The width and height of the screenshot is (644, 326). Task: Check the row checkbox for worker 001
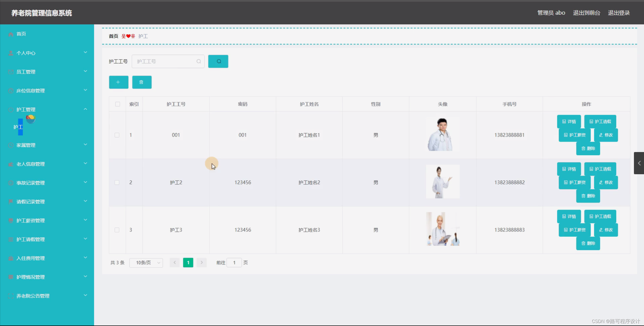[x=117, y=135]
